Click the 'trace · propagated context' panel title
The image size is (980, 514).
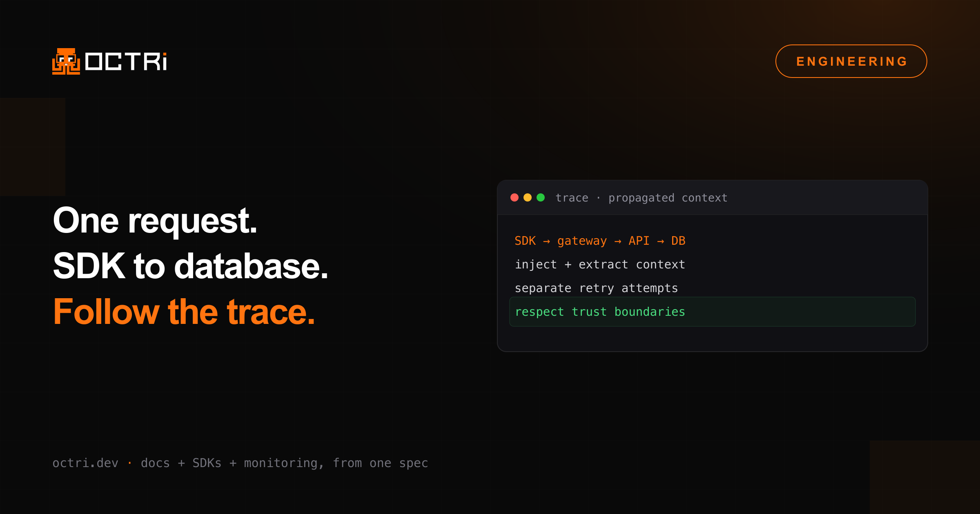tap(641, 198)
